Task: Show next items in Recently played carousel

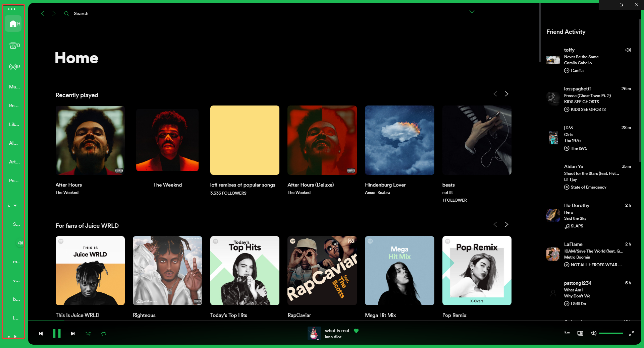Action: (506, 94)
